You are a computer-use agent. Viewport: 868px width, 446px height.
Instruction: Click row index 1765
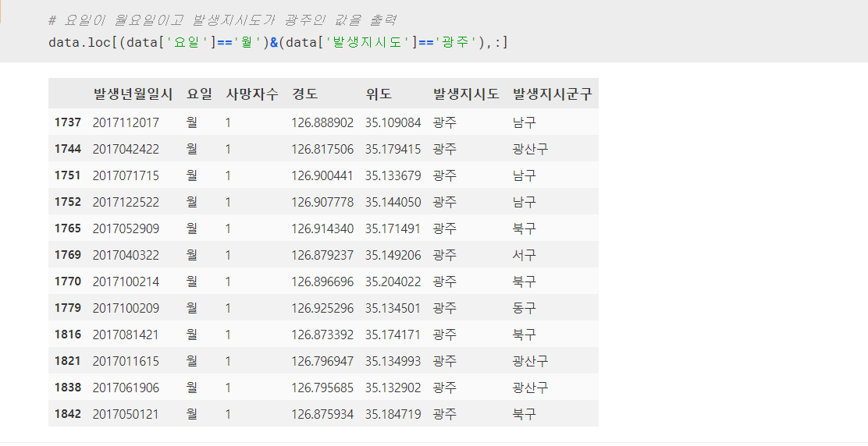68,228
